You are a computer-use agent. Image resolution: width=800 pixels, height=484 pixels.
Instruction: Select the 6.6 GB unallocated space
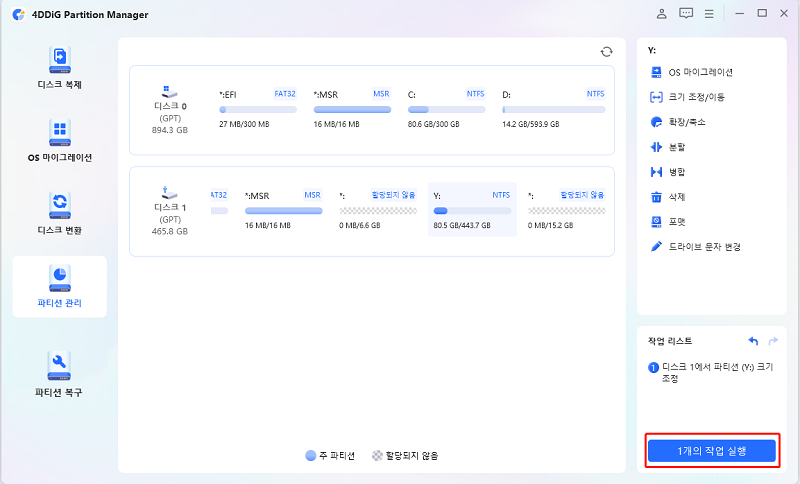point(378,210)
